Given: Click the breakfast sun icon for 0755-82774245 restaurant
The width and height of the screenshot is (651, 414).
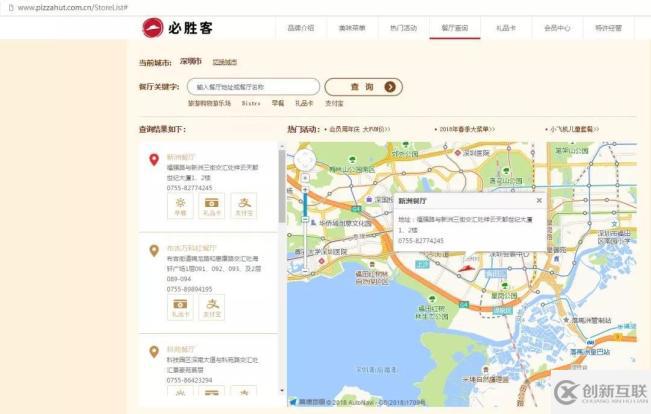Looking at the screenshot, I should click(180, 206).
